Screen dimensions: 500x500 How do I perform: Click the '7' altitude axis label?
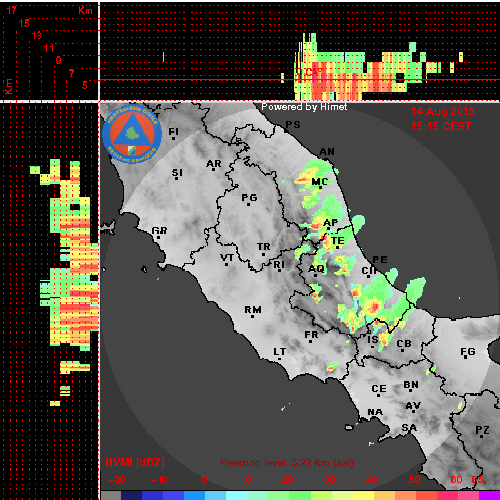pyautogui.click(x=71, y=73)
